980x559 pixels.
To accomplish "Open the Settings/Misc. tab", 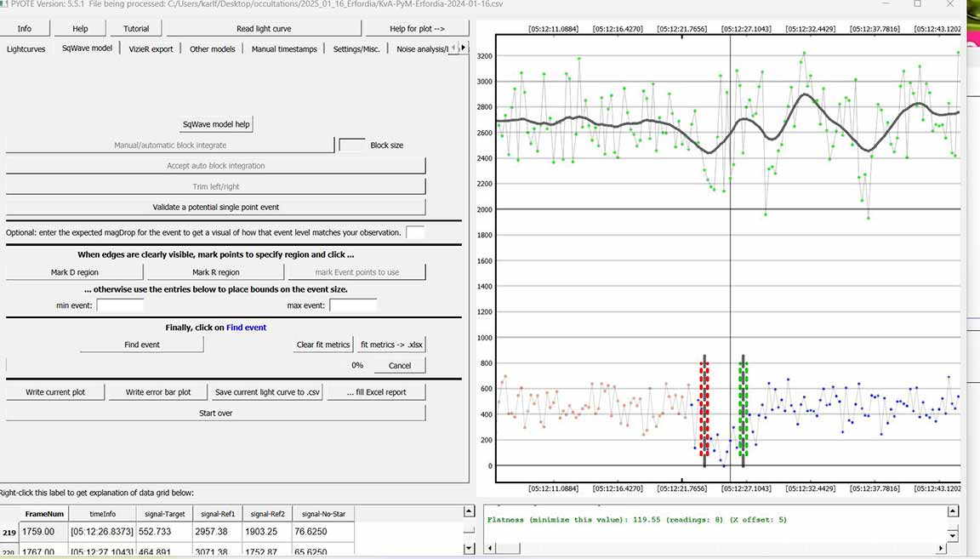I will [356, 48].
